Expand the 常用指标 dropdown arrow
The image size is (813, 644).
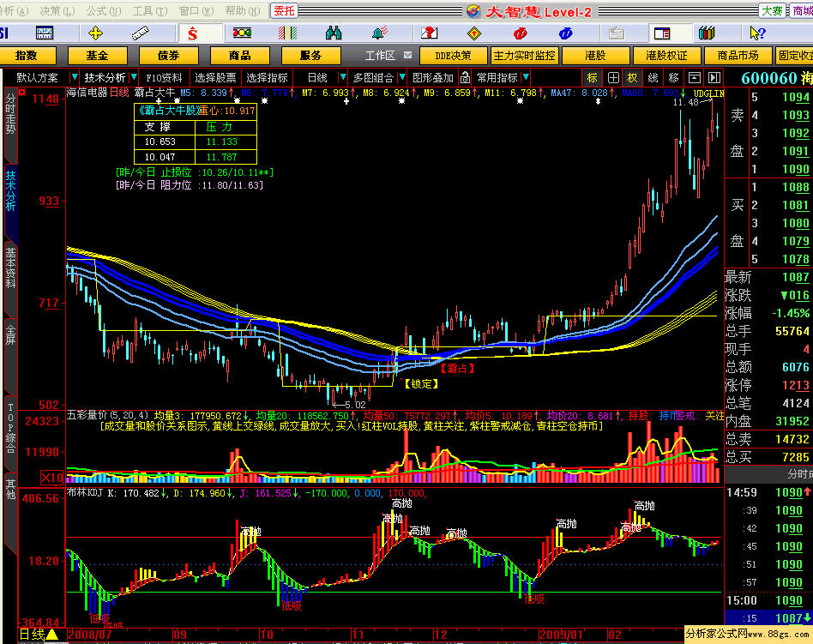click(526, 78)
